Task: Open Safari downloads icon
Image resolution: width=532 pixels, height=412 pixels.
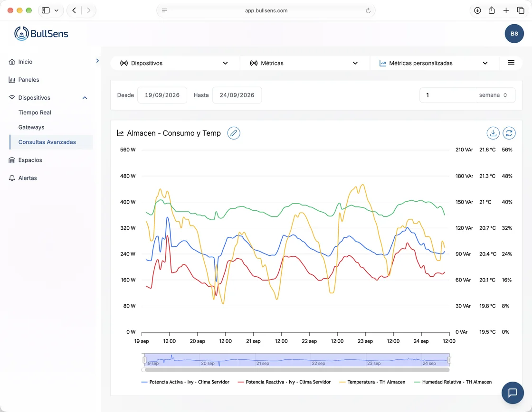Action: point(477,10)
